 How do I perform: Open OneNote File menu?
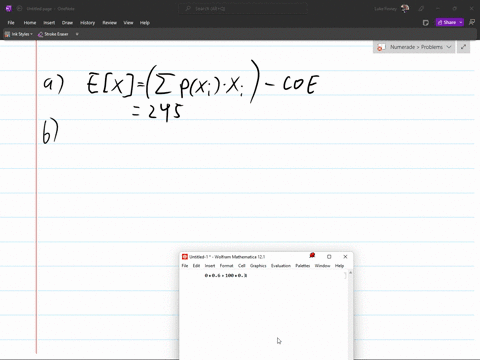(11, 23)
